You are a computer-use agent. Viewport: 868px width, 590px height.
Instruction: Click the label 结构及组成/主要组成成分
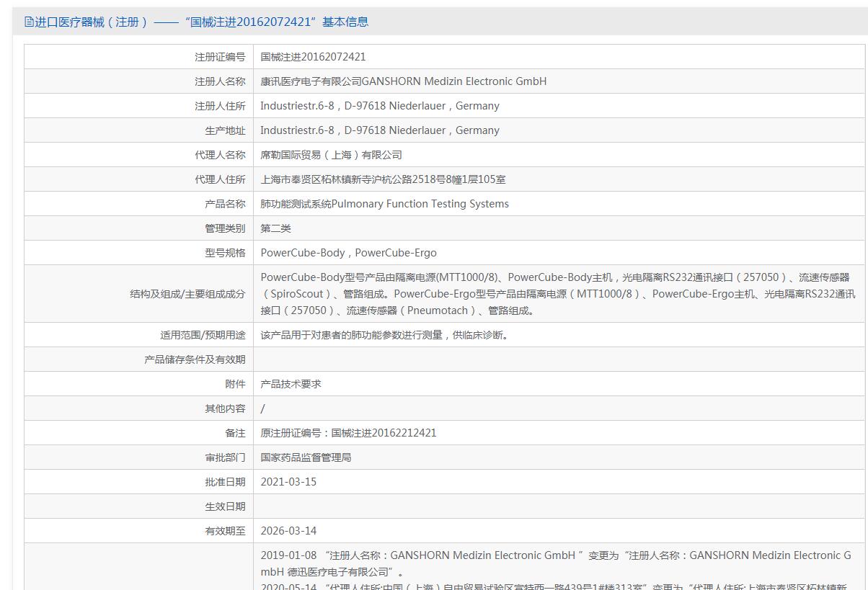pos(187,294)
